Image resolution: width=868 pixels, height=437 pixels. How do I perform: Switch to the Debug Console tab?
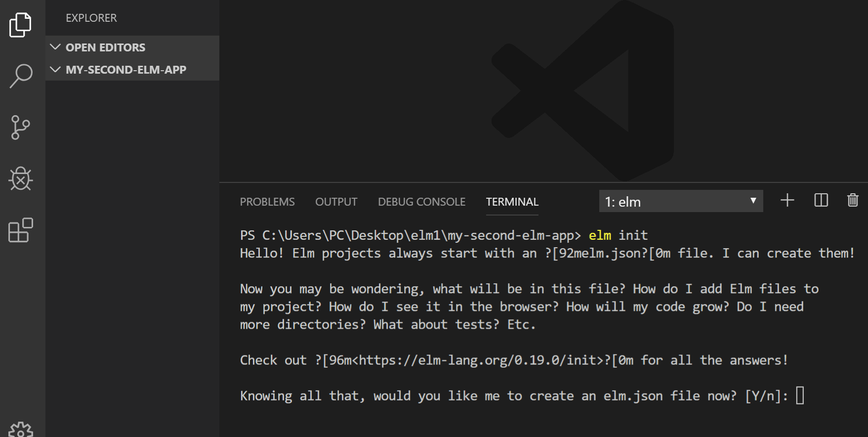(421, 202)
